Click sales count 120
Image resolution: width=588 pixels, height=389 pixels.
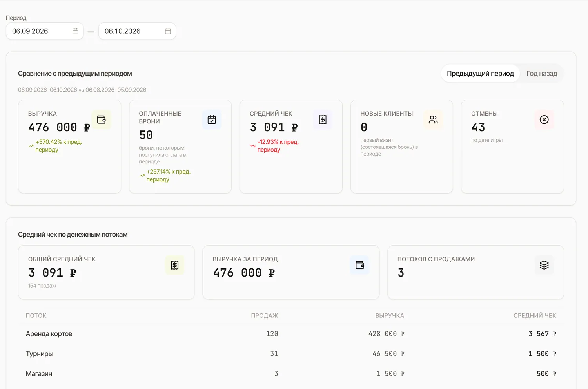click(272, 334)
